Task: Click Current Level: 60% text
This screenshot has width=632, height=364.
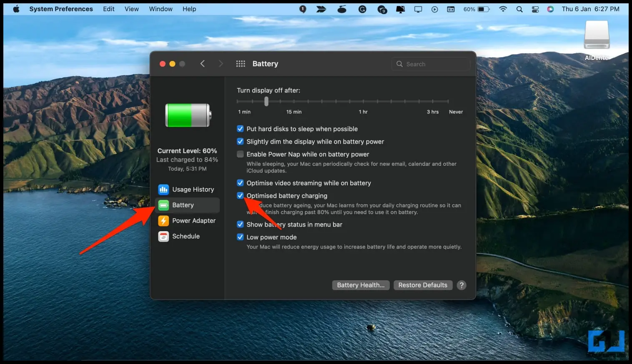Action: [187, 151]
